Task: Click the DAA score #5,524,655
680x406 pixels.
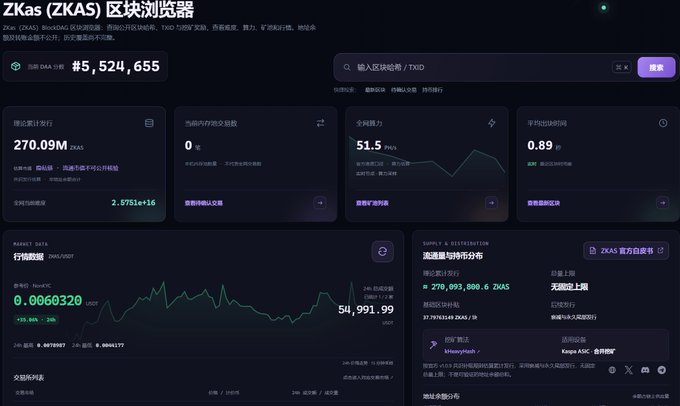Action: coord(116,66)
